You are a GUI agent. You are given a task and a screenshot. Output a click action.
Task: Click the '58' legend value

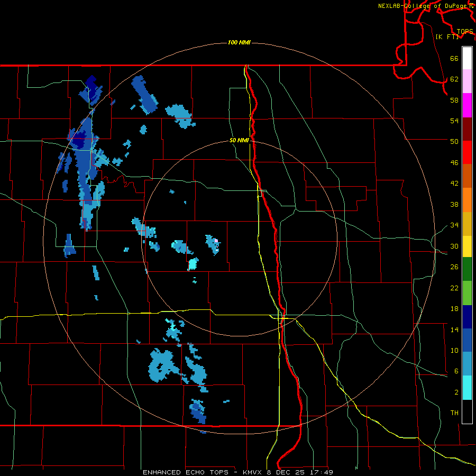454,100
